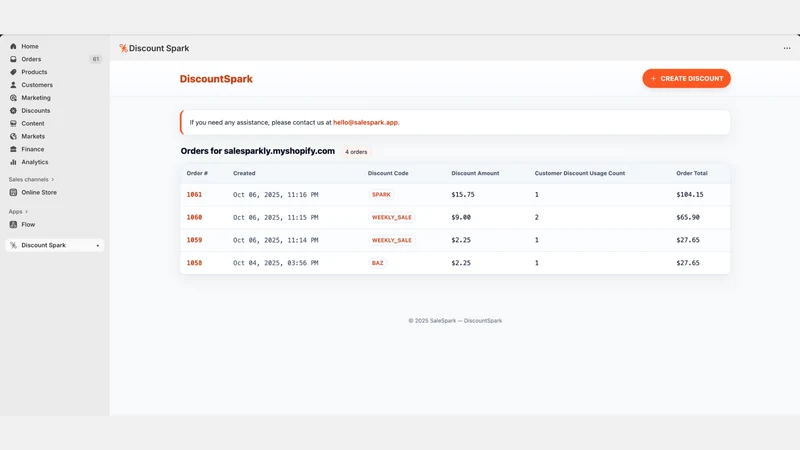
Task: Open the Markets section
Action: pos(33,136)
